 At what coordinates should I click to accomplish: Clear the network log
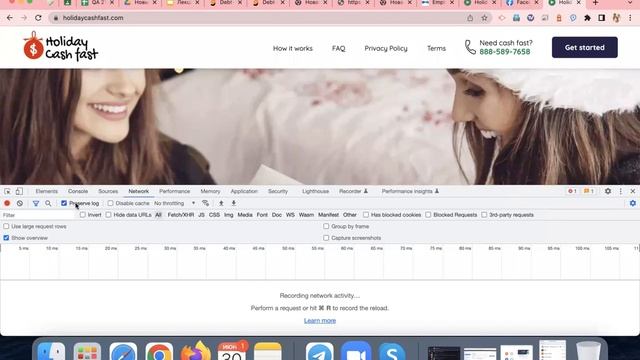click(20, 203)
